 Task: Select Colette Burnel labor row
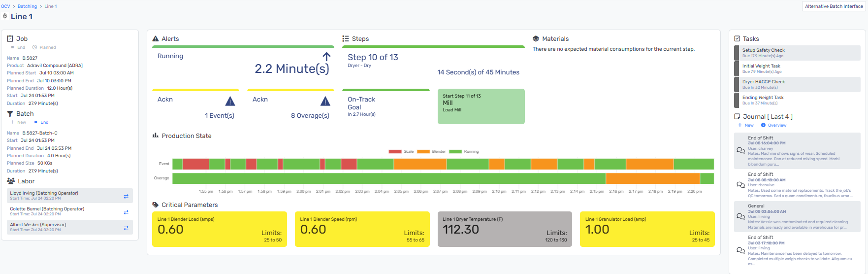[70, 211]
